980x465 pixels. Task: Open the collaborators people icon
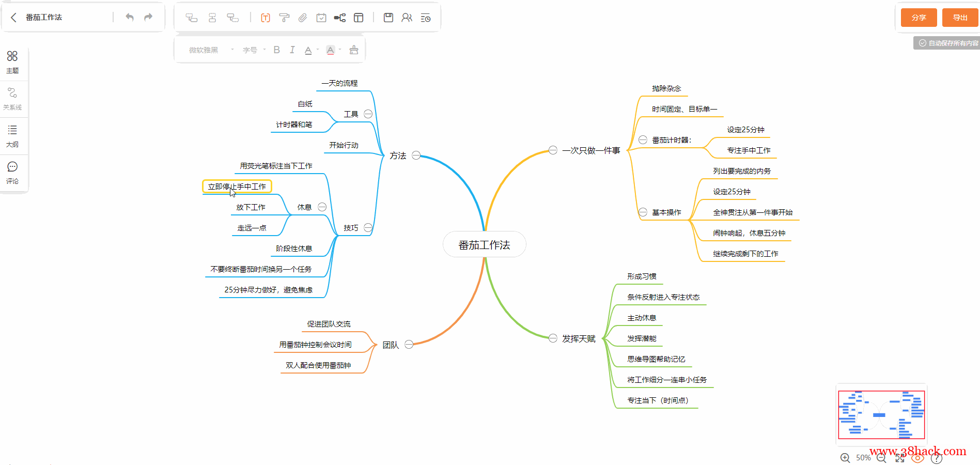407,18
